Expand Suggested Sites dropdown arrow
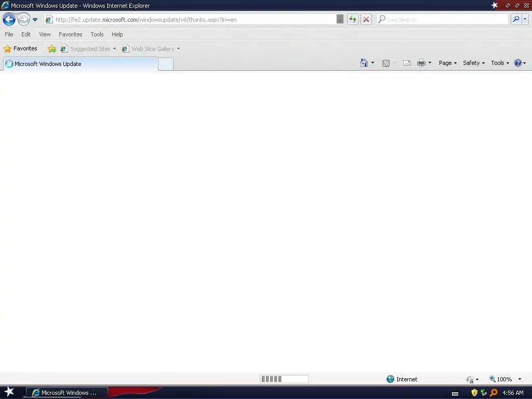The image size is (532, 399). [114, 49]
